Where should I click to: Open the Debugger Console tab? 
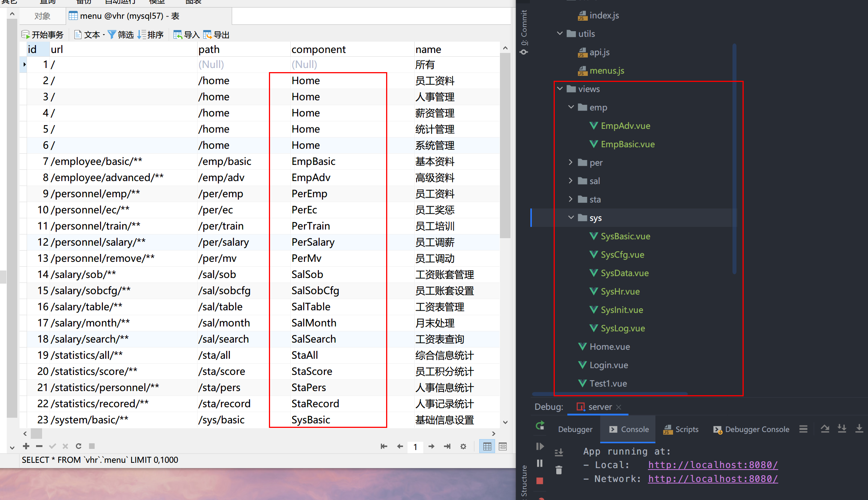pos(751,429)
